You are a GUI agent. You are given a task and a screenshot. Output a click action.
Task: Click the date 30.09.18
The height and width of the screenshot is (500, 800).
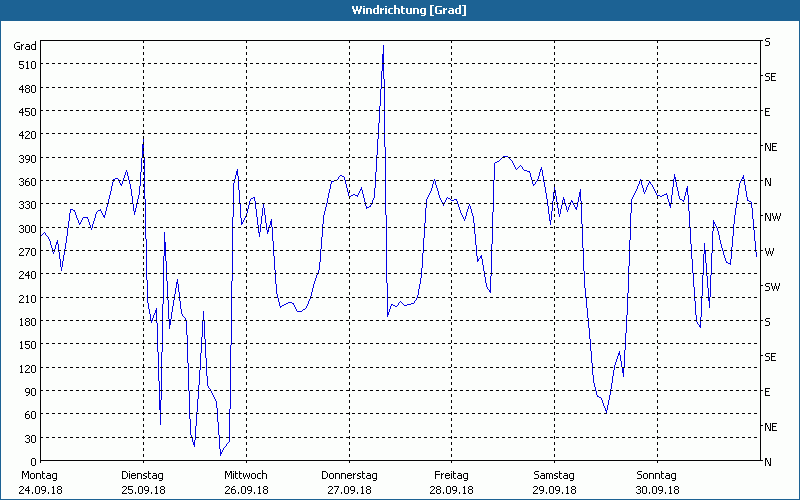tap(657, 490)
